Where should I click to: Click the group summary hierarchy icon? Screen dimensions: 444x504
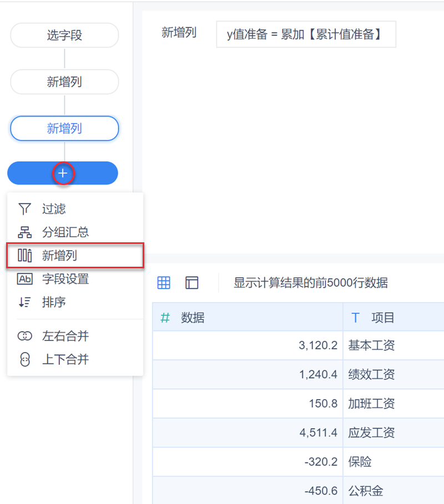tap(24, 232)
